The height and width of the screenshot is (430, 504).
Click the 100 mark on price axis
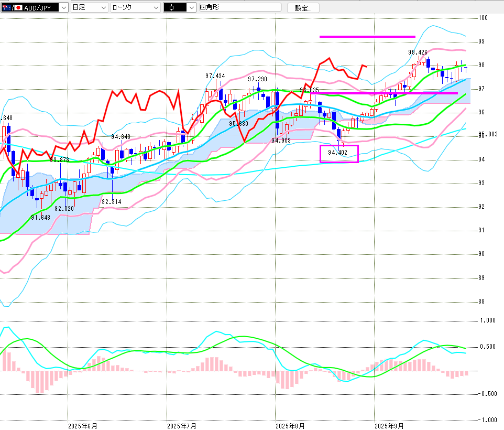pos(483,18)
